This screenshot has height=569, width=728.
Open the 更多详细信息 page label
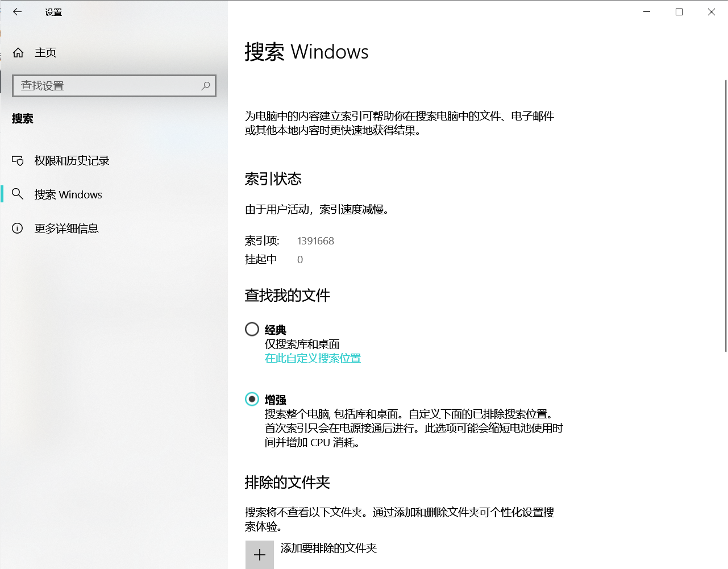click(x=66, y=229)
